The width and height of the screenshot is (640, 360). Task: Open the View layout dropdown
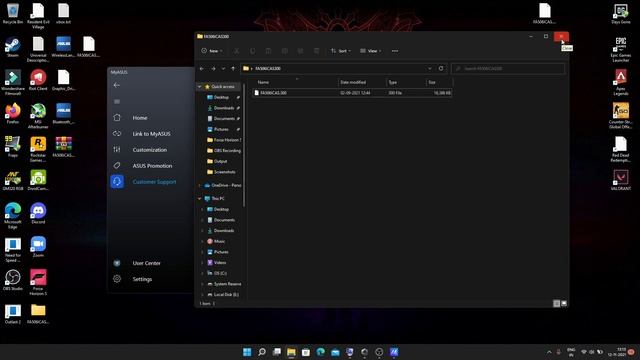click(371, 51)
